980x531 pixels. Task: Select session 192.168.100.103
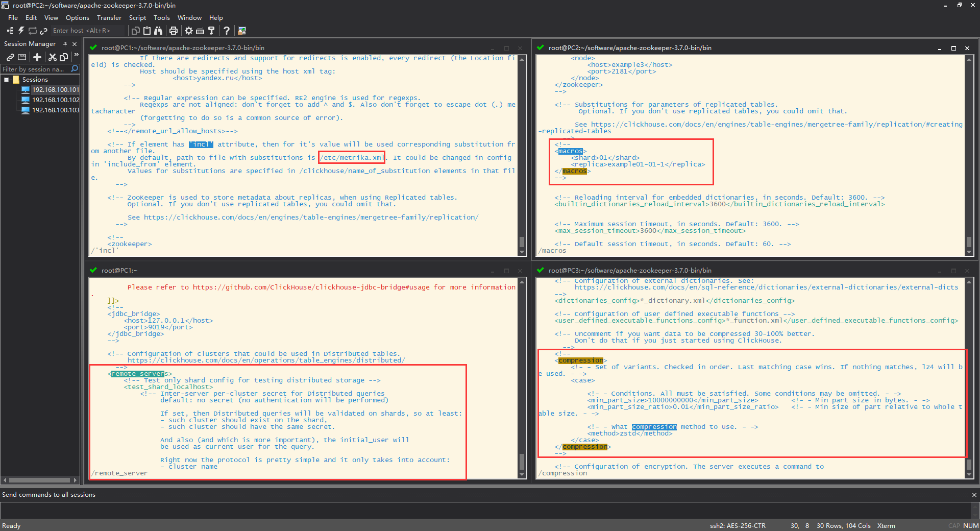pyautogui.click(x=56, y=110)
